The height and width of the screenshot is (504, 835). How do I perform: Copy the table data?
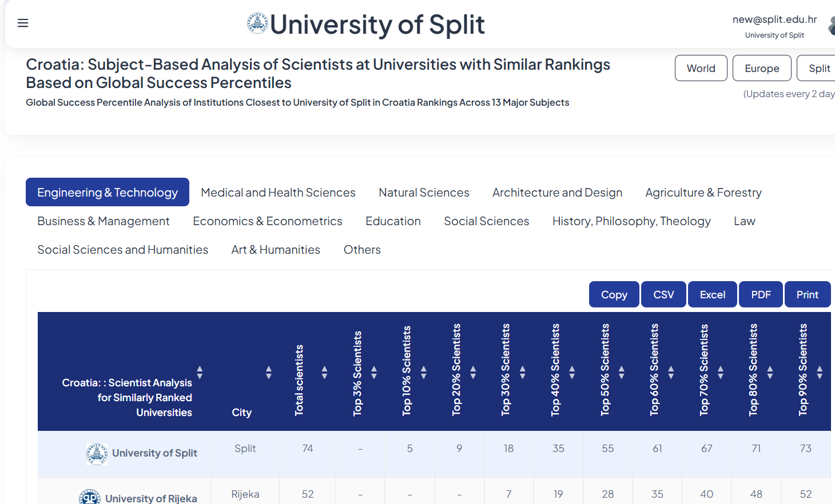(x=614, y=294)
